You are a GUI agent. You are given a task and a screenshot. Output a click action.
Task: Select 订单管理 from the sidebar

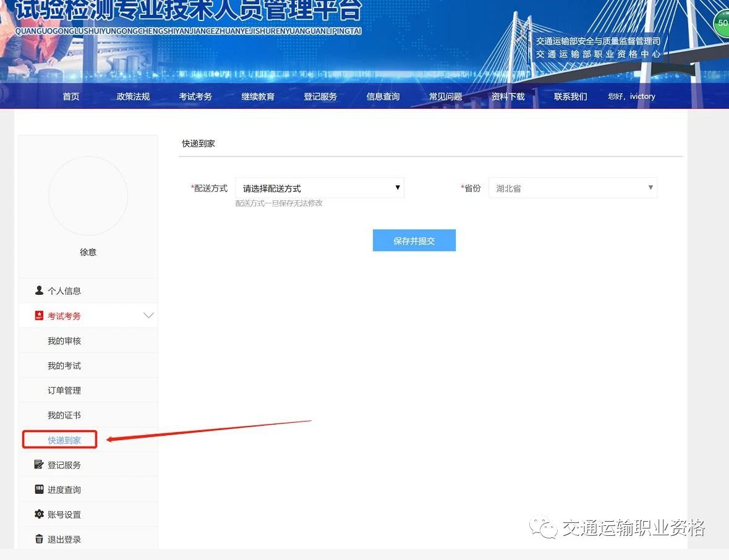point(64,391)
